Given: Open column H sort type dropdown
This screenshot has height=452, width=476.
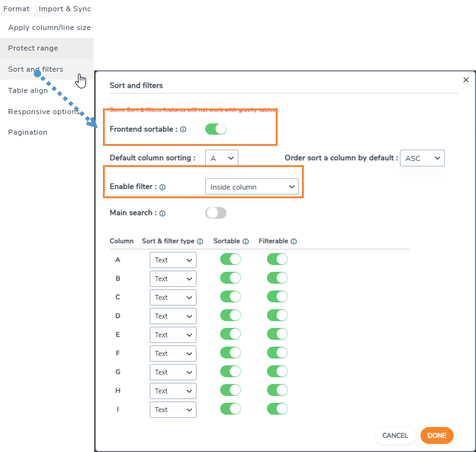Looking at the screenshot, I should coord(173,391).
